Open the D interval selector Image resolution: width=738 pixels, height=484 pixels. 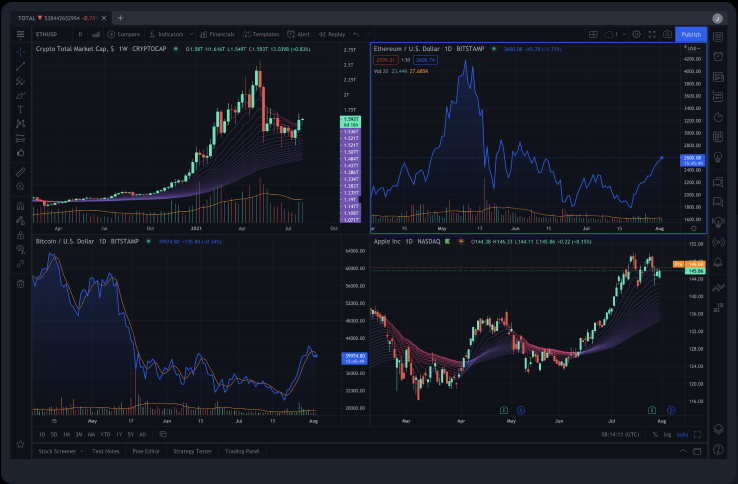(80, 34)
